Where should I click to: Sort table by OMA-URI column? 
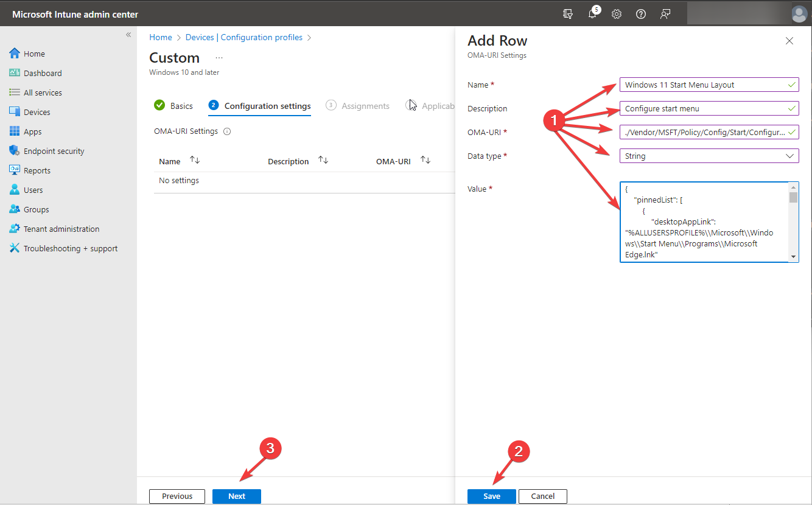pyautogui.click(x=425, y=161)
